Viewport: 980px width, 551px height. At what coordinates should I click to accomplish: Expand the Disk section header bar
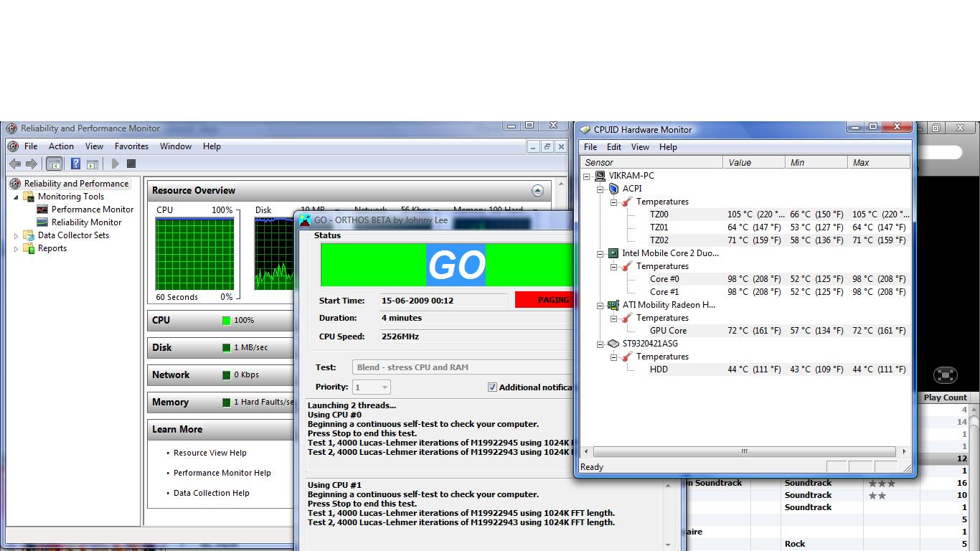pos(221,348)
